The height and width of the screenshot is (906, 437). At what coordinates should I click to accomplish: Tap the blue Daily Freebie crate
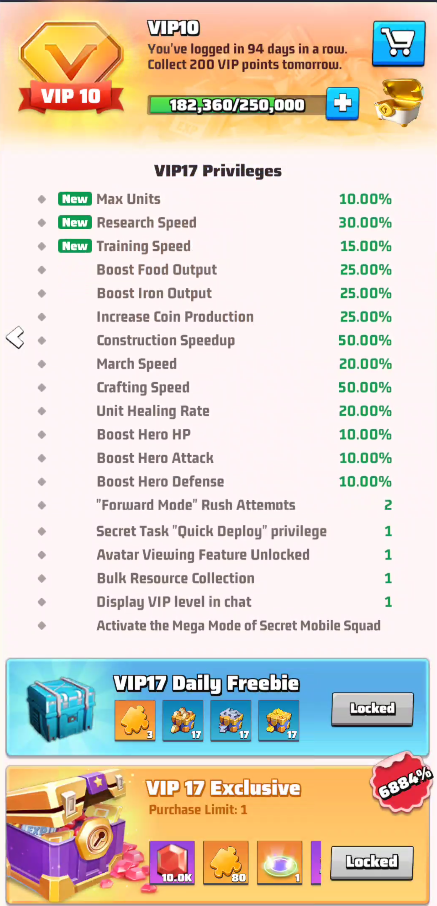point(62,706)
